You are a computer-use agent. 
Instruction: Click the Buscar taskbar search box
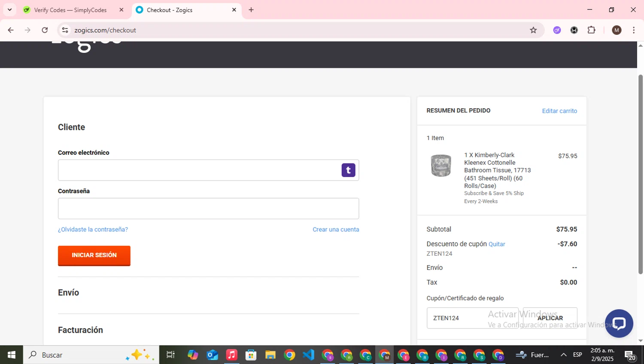coord(91,355)
